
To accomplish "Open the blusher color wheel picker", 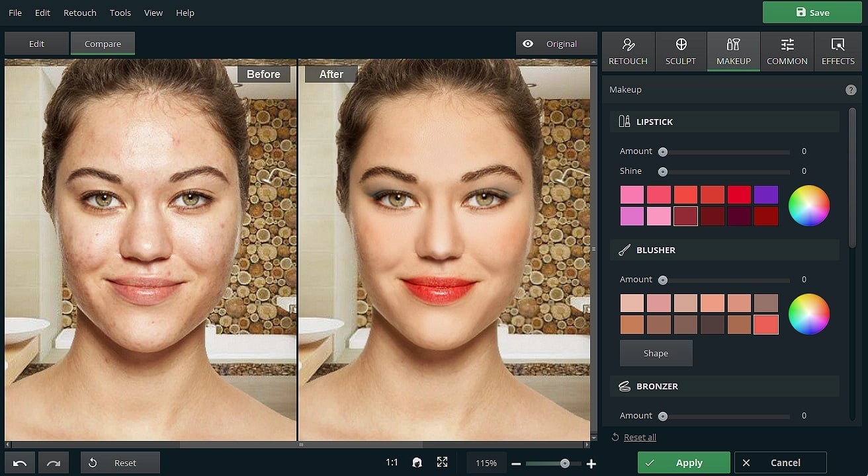I will [808, 314].
